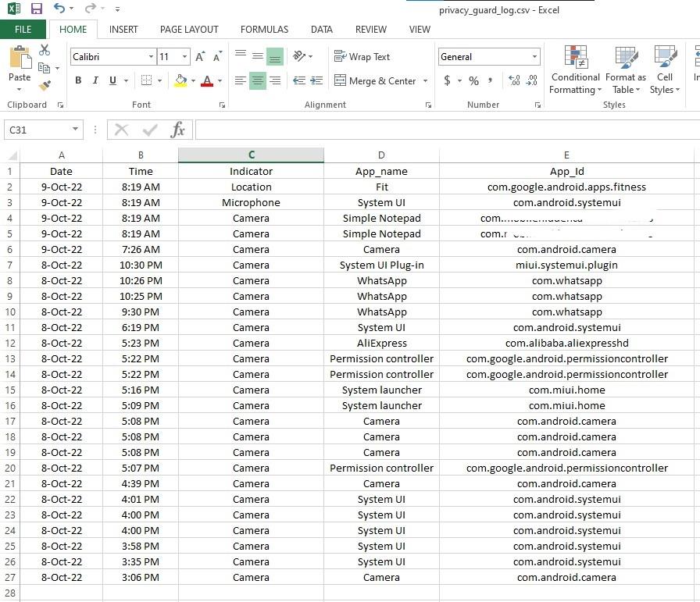Image resolution: width=700 pixels, height=602 pixels.
Task: Select row 12 header
Action: tap(10, 344)
